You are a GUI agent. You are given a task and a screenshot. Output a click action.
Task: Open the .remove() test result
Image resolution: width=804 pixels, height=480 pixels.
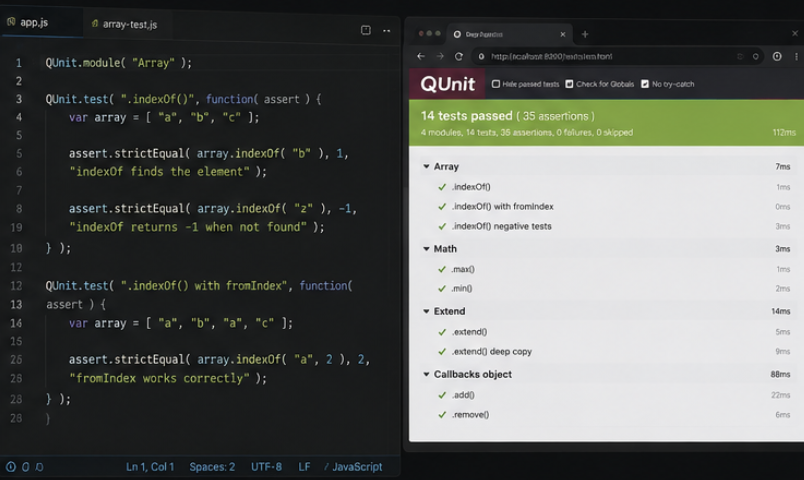[470, 415]
